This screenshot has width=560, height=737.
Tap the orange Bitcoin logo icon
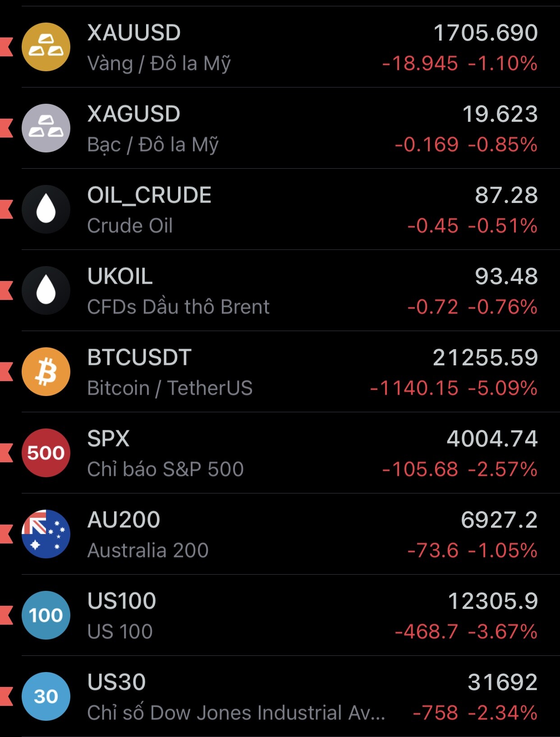point(46,372)
